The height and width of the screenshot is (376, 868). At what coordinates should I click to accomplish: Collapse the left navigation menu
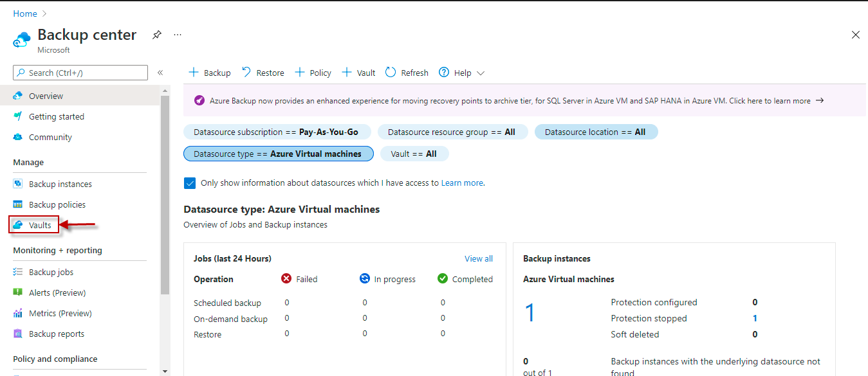[x=160, y=73]
